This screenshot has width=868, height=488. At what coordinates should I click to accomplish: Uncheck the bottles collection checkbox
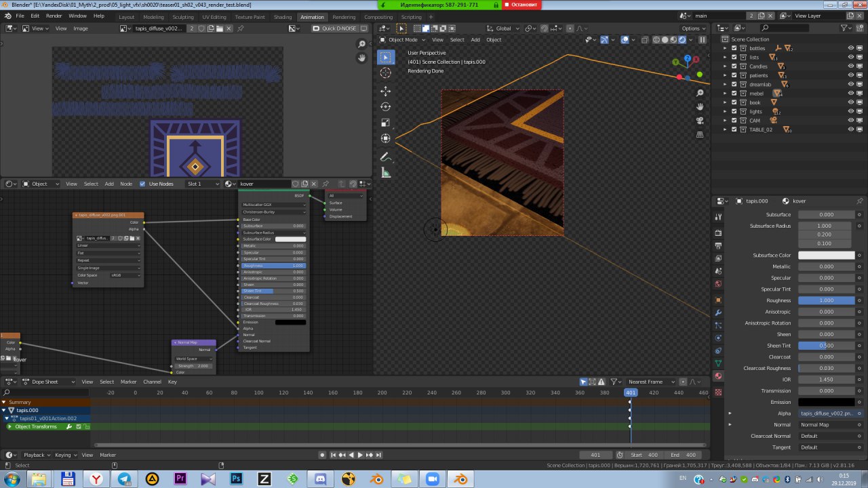734,48
